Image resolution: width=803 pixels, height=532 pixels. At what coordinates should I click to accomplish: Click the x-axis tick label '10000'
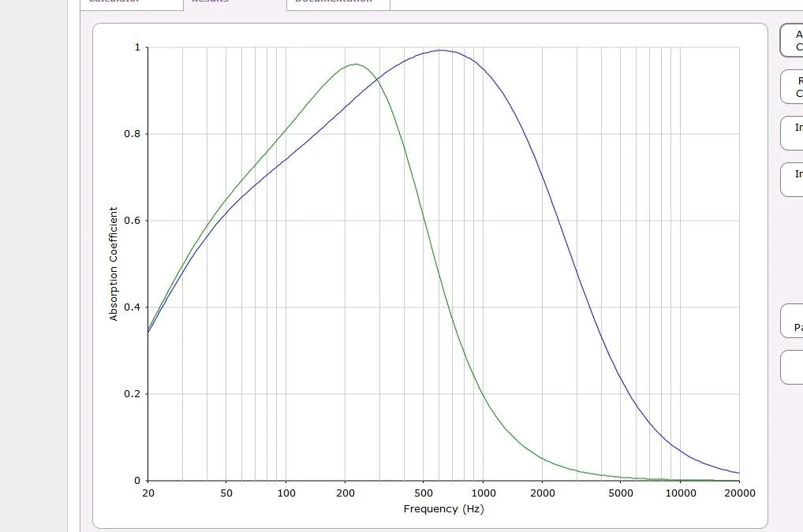(x=681, y=493)
